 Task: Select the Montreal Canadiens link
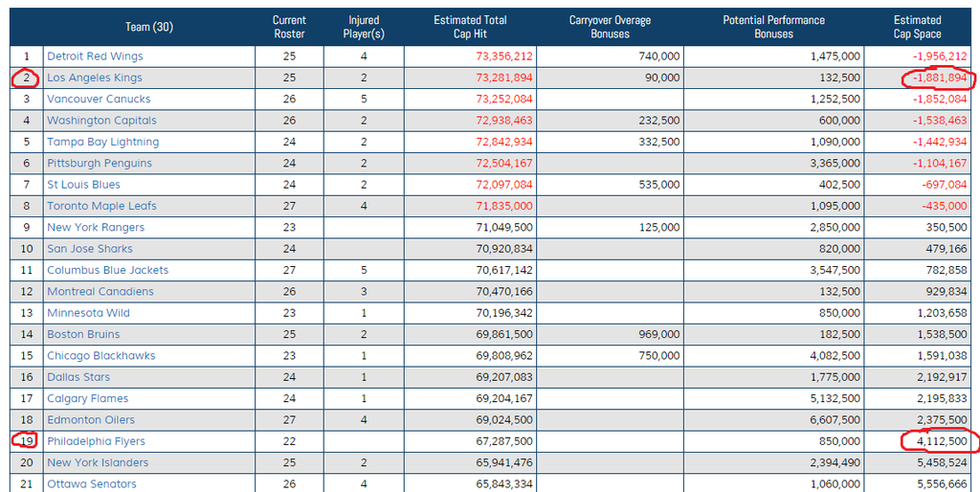pos(100,292)
